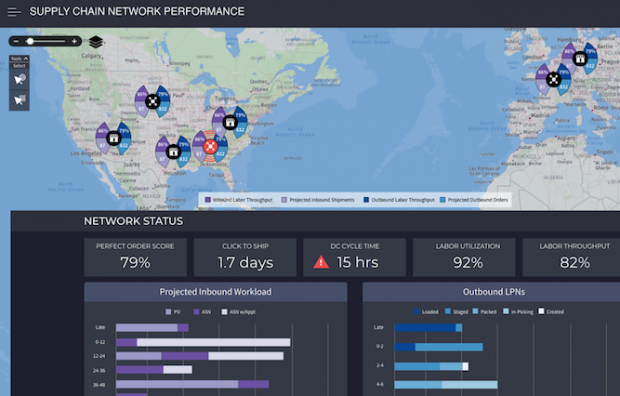Click the Select label in the Tools panel
The image size is (620, 396).
click(x=19, y=66)
